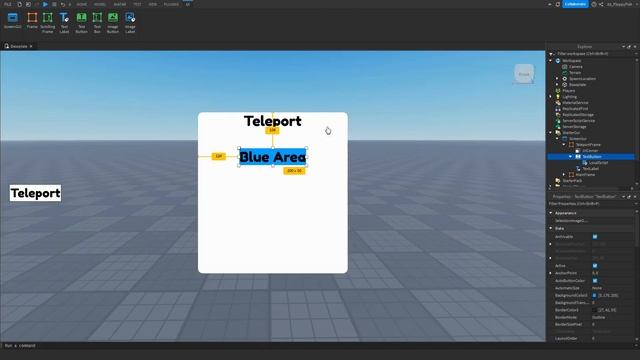
Task: Switch to the AVATAR ribbon tab
Action: pyautogui.click(x=120, y=4)
